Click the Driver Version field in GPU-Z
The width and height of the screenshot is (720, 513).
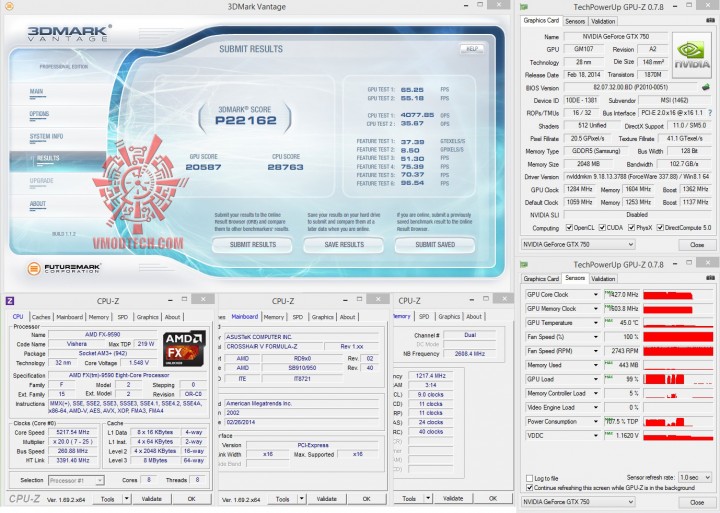click(x=637, y=176)
